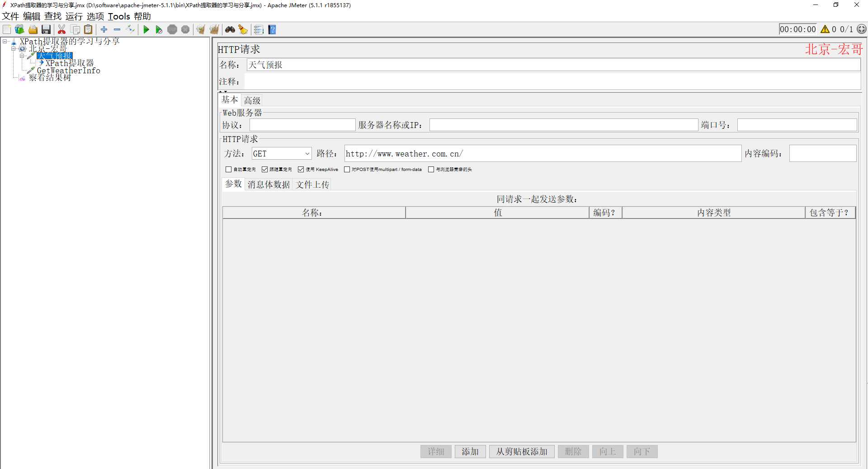Check the 与浏览器兼容的头 checkbox
This screenshot has height=469, width=868.
pyautogui.click(x=431, y=169)
